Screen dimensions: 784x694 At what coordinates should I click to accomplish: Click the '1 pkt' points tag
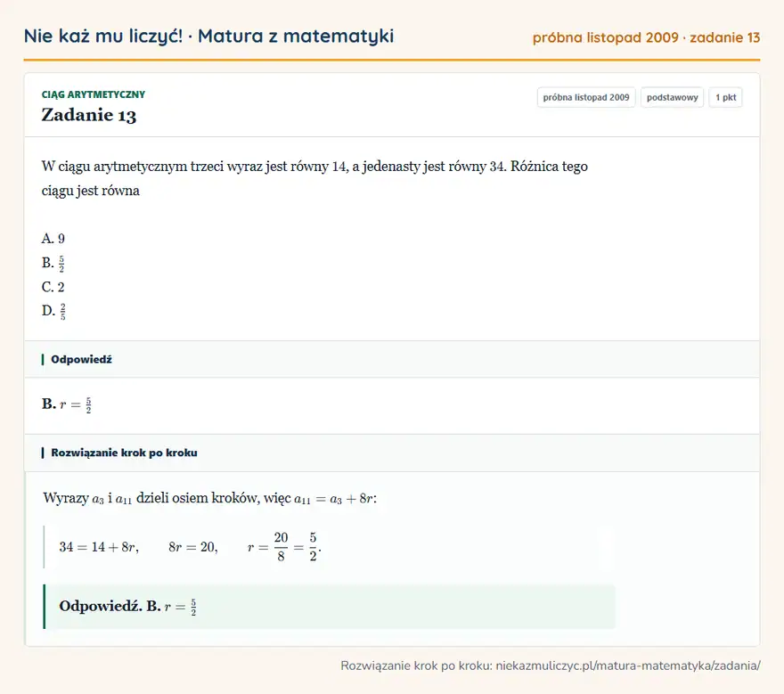pyautogui.click(x=725, y=97)
